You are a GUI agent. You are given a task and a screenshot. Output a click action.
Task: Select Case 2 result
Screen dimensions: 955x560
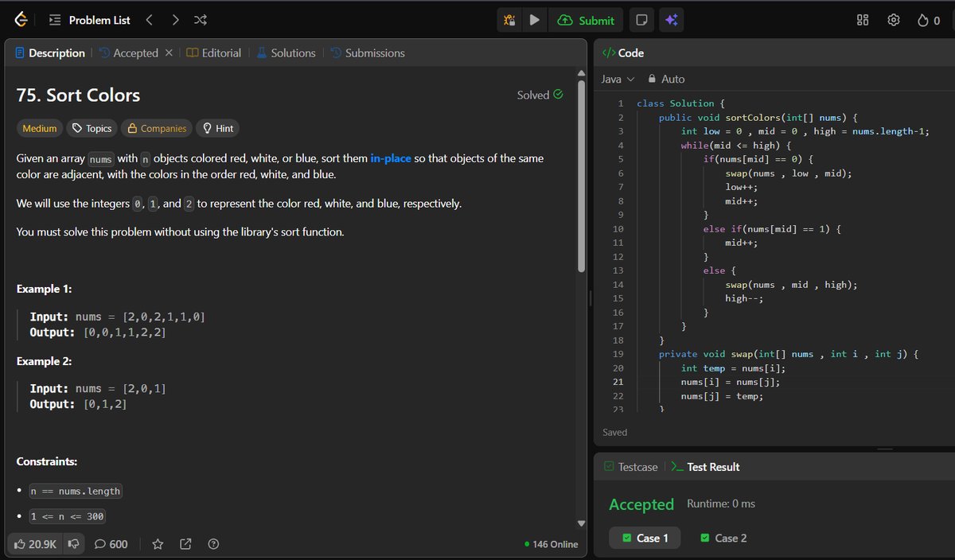point(723,538)
